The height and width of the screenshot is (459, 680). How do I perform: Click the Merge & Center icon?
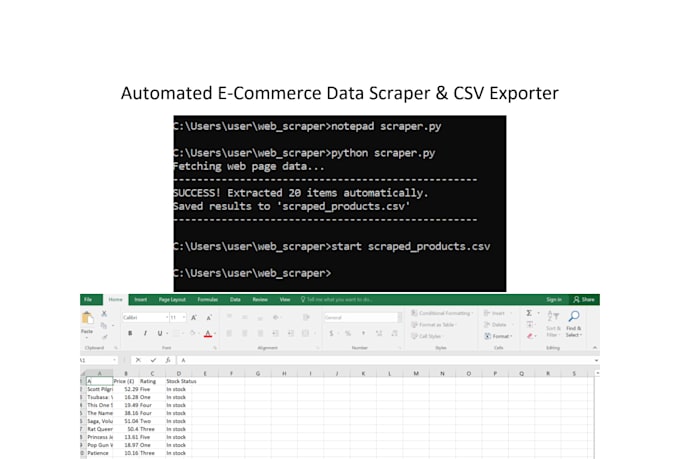(305, 333)
